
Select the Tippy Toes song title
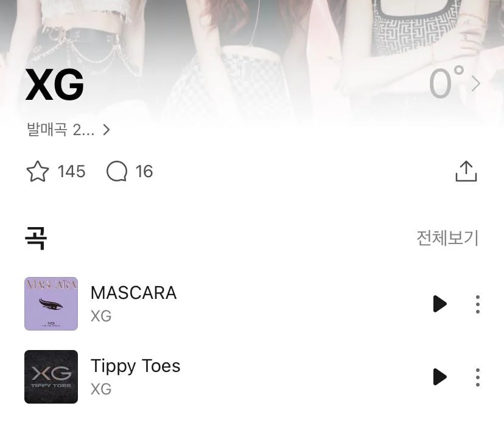click(135, 366)
